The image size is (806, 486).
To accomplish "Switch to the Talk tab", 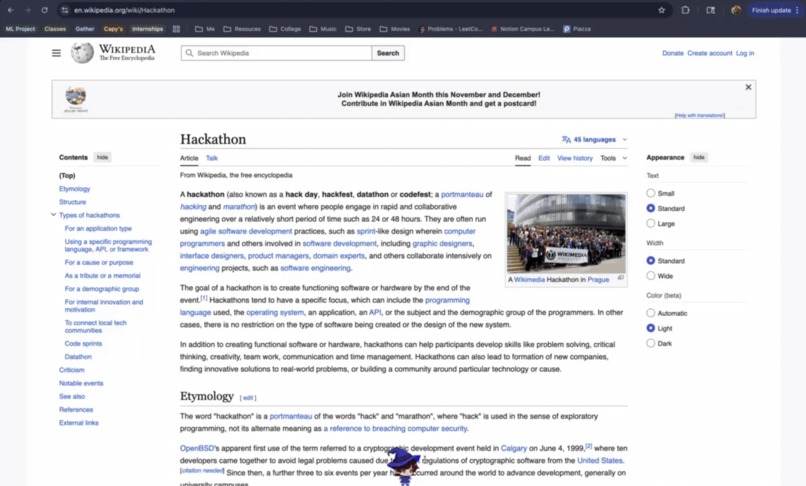I will [x=212, y=158].
